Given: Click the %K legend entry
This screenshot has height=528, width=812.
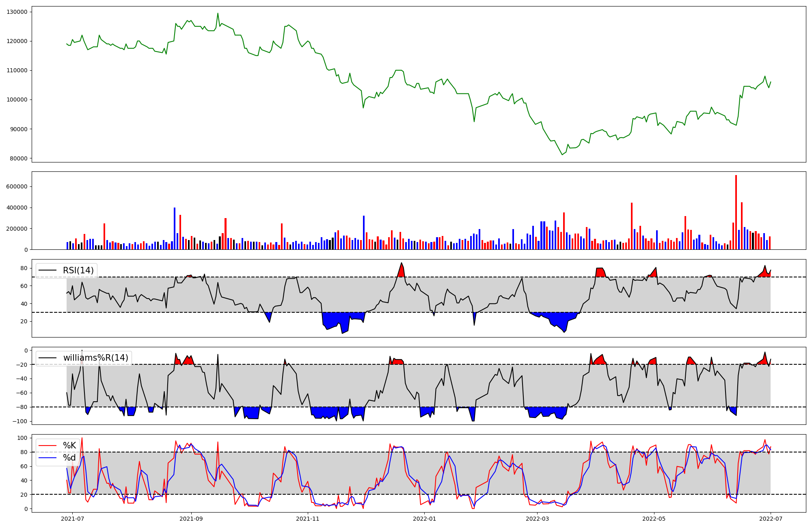Looking at the screenshot, I should (69, 446).
